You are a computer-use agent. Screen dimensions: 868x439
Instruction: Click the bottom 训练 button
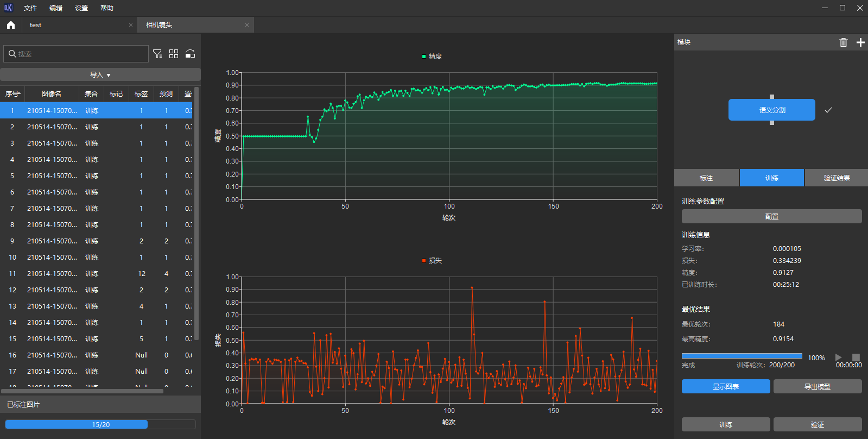pos(726,424)
